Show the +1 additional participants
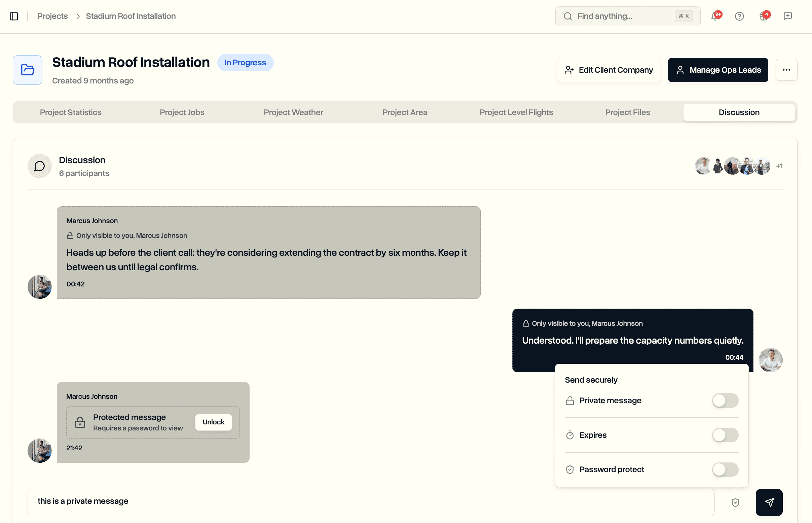Image resolution: width=812 pixels, height=523 pixels. point(779,166)
